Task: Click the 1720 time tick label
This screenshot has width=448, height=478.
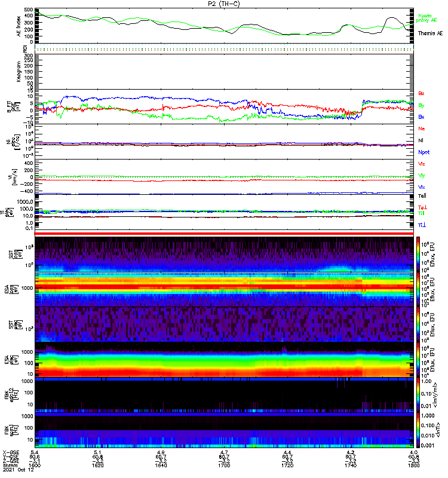Action: tap(287, 465)
